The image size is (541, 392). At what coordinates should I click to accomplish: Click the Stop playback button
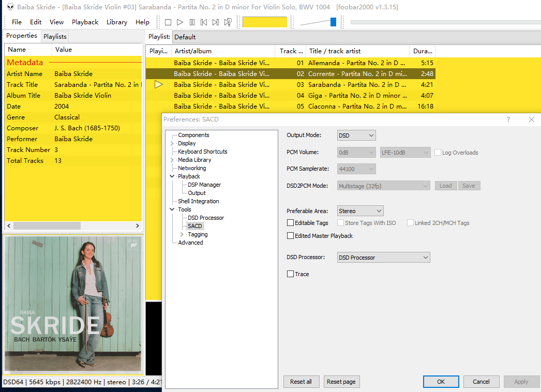pyautogui.click(x=168, y=22)
